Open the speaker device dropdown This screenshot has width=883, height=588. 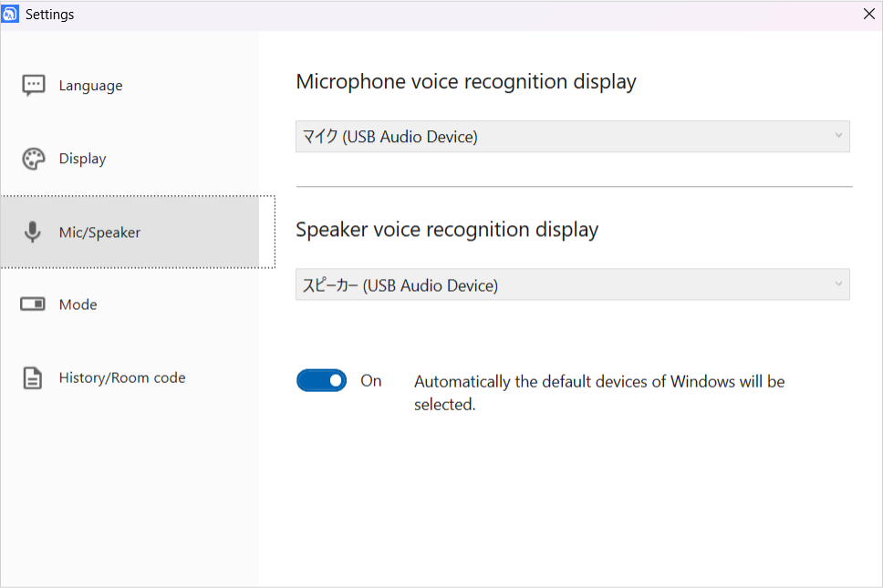pos(572,284)
